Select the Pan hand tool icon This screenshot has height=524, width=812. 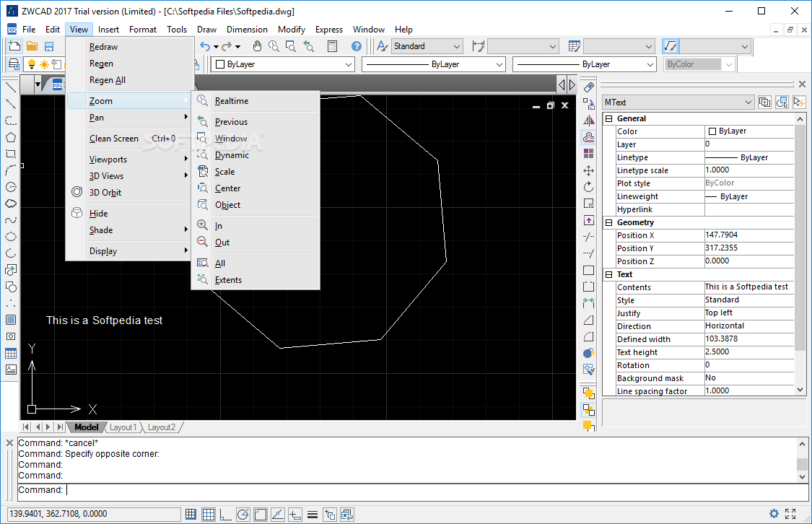pyautogui.click(x=258, y=46)
